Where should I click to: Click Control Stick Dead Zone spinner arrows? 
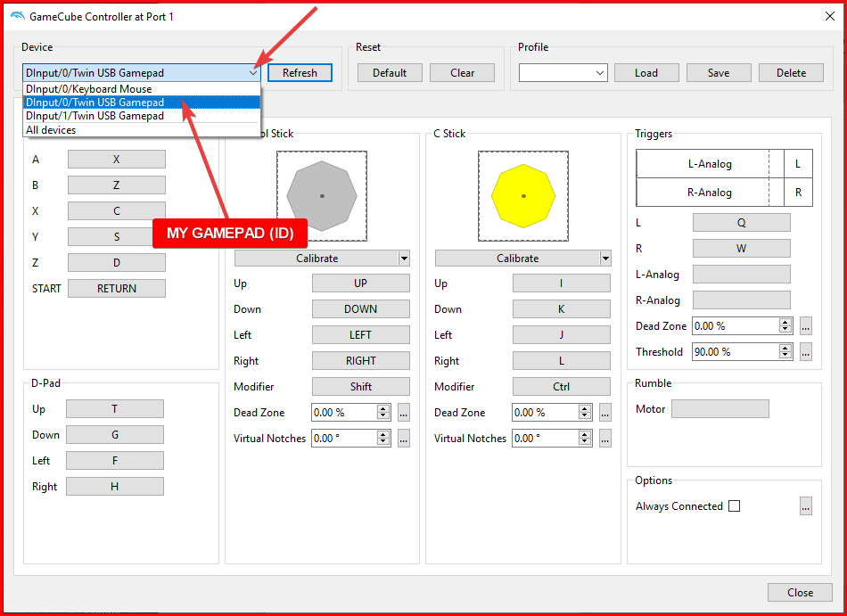383,413
